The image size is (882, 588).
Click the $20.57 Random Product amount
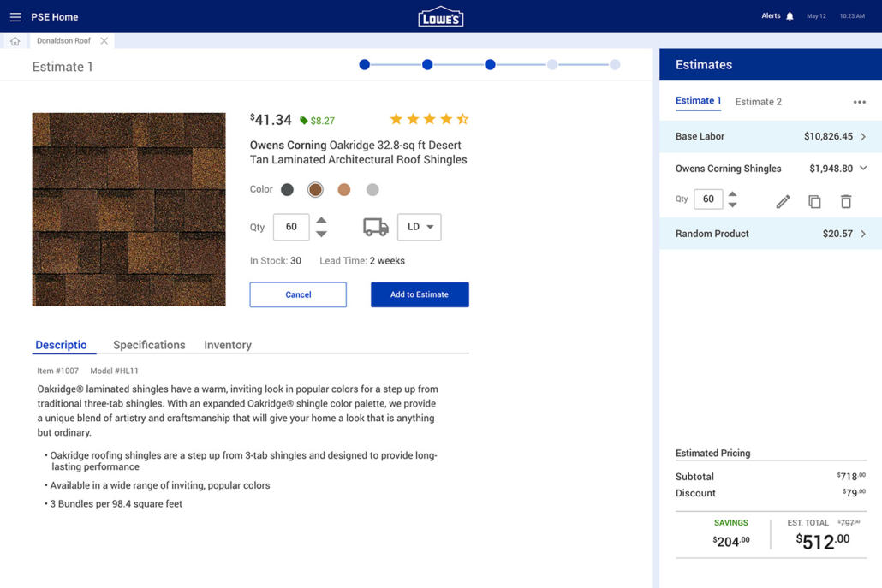point(837,234)
